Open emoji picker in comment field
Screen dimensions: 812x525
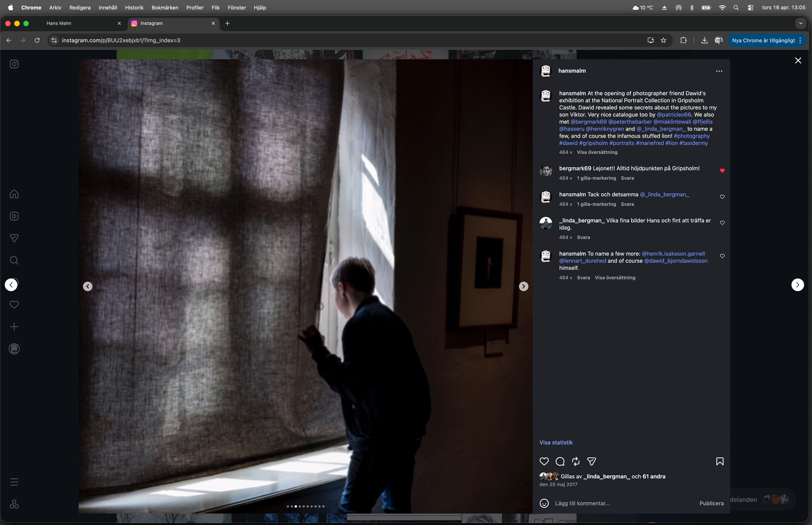tap(544, 503)
